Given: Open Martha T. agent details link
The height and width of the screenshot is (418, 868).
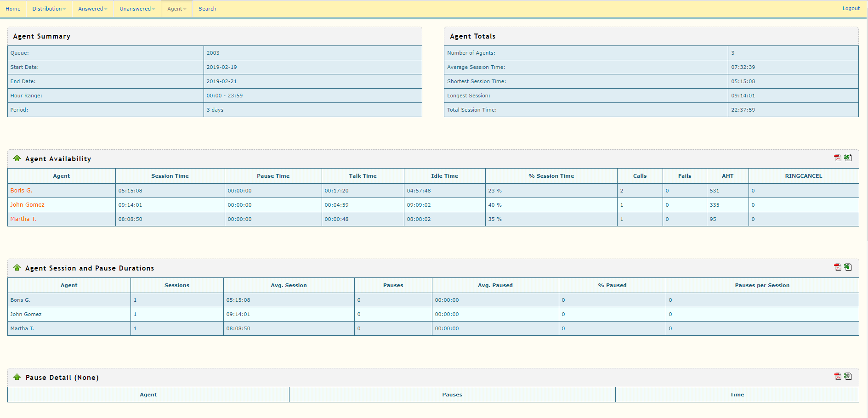Looking at the screenshot, I should click(x=23, y=219).
